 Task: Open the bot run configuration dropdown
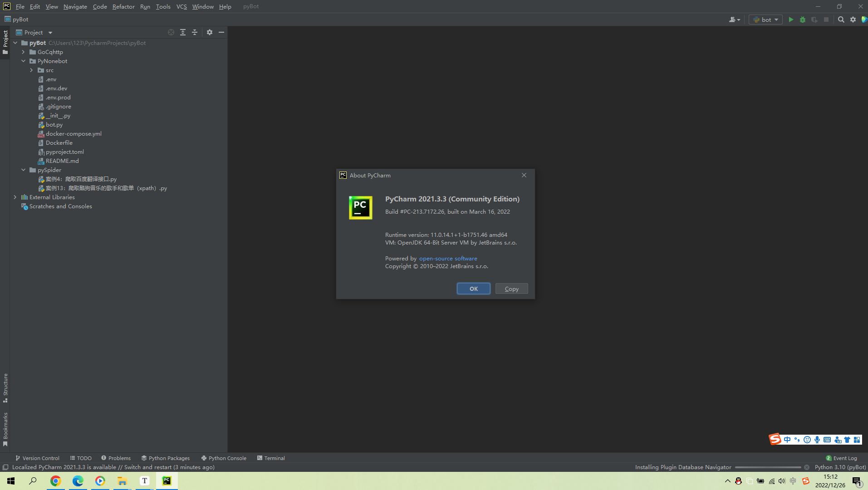pyautogui.click(x=765, y=20)
